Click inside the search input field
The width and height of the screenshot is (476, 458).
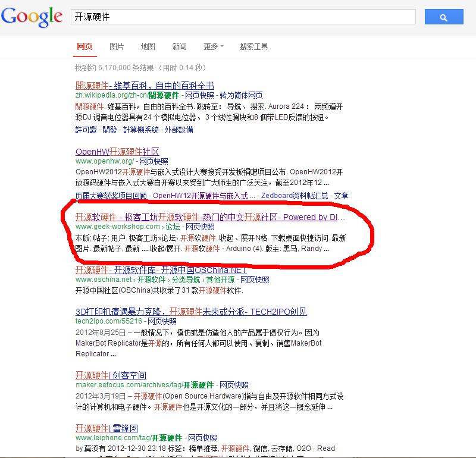[238, 17]
